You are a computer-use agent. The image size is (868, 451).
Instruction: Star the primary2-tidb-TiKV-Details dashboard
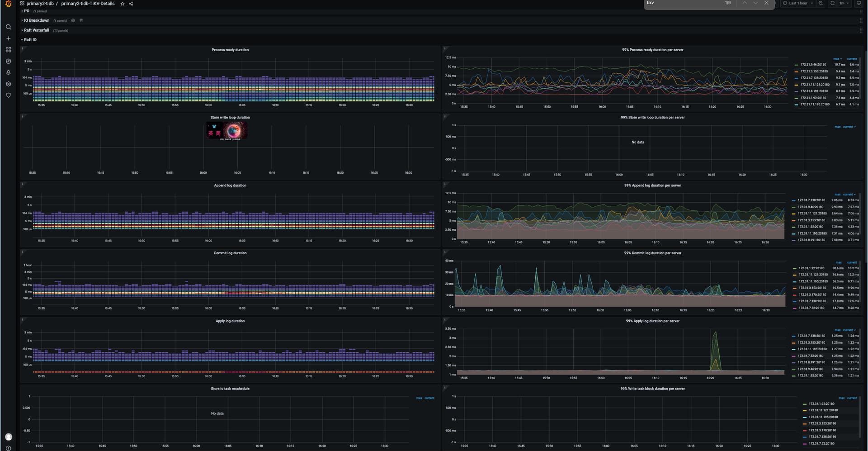pos(122,4)
